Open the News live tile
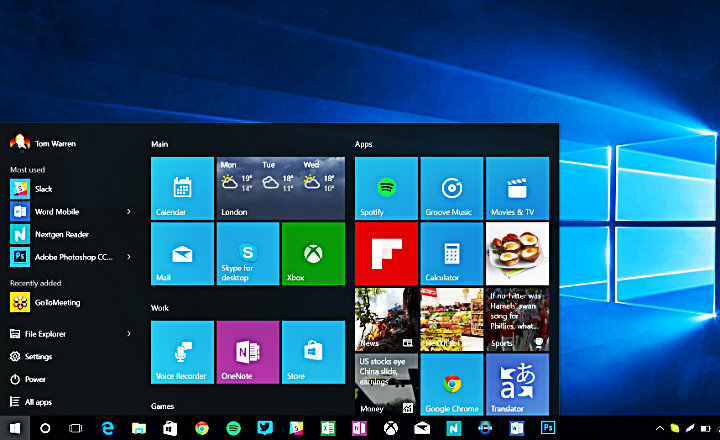Viewport: 720px width, 440px height. point(386,319)
